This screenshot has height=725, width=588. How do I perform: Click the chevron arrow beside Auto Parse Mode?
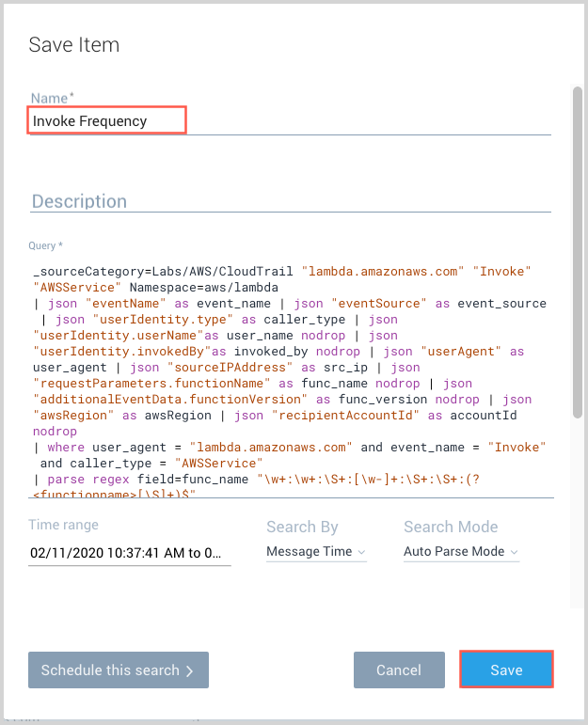tap(514, 553)
